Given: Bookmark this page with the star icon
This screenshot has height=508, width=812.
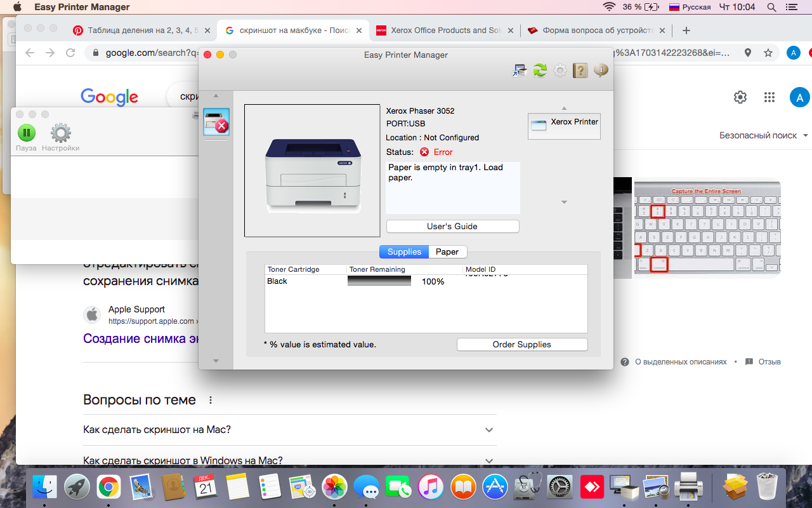Looking at the screenshot, I should click(768, 53).
